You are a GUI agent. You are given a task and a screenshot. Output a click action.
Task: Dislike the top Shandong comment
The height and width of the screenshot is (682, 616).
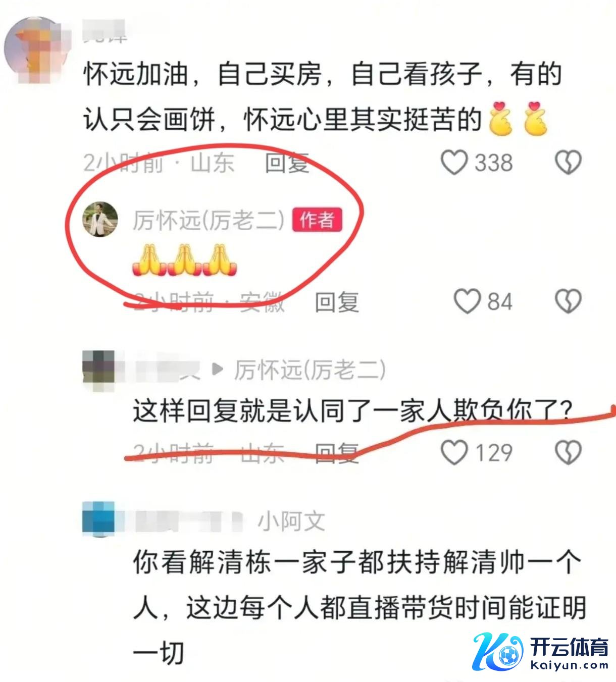[x=569, y=163]
